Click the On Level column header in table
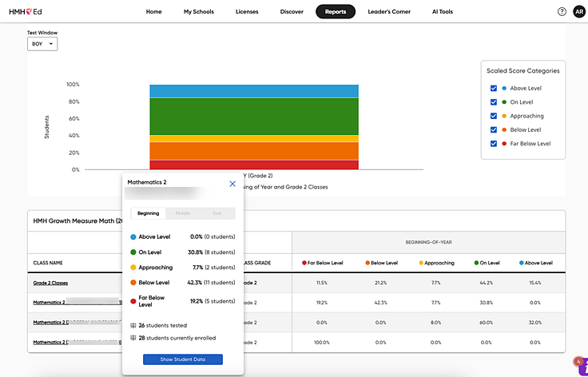The image size is (588, 377). [x=487, y=263]
